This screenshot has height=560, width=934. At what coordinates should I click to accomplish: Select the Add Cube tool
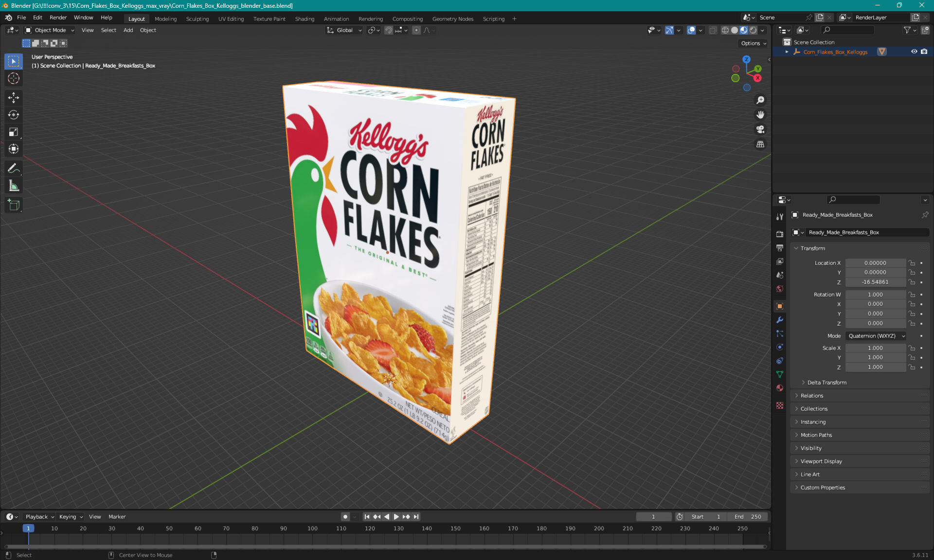pos(14,205)
